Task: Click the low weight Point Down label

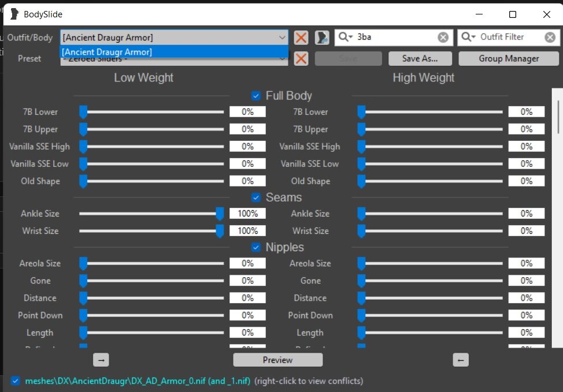Action: click(40, 315)
